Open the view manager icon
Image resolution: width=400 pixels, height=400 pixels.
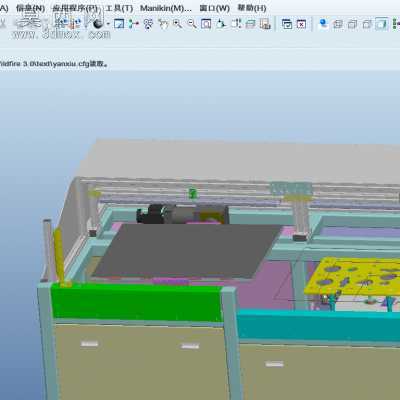(x=265, y=24)
